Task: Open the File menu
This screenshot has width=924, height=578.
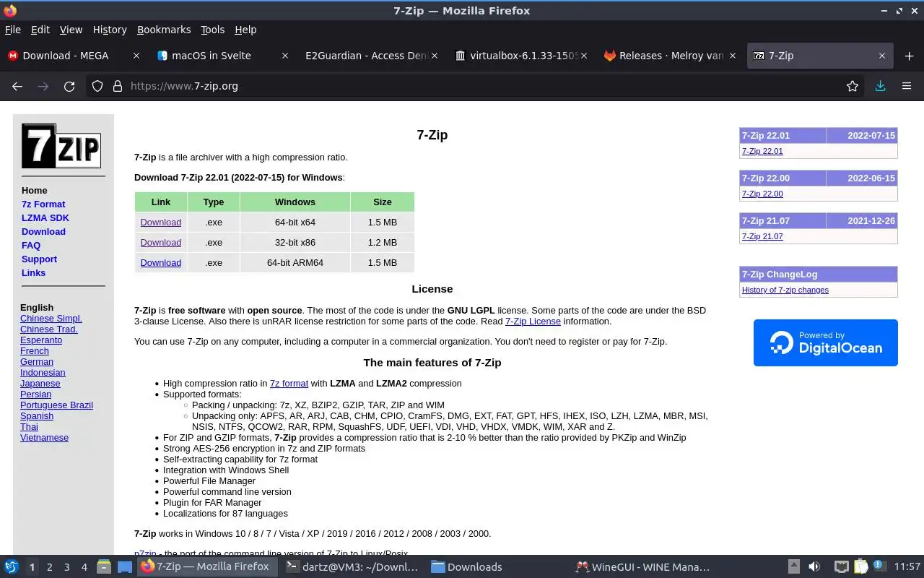Action: point(13,30)
